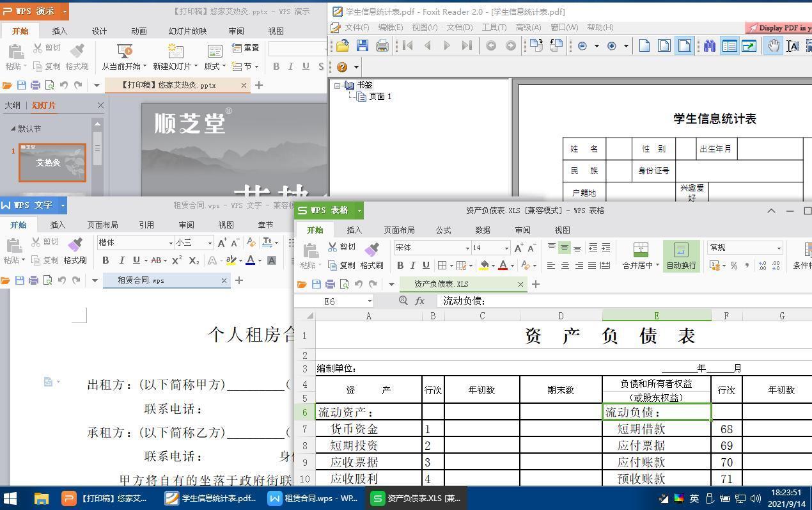Open 文件(F) menu in Foxit Reader
Viewport: 812px width, 510px height.
click(356, 28)
